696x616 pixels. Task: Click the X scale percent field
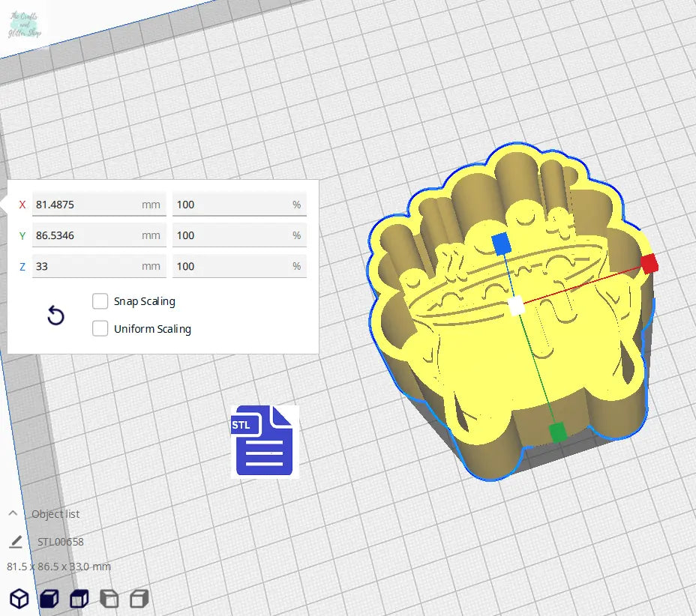pos(238,205)
